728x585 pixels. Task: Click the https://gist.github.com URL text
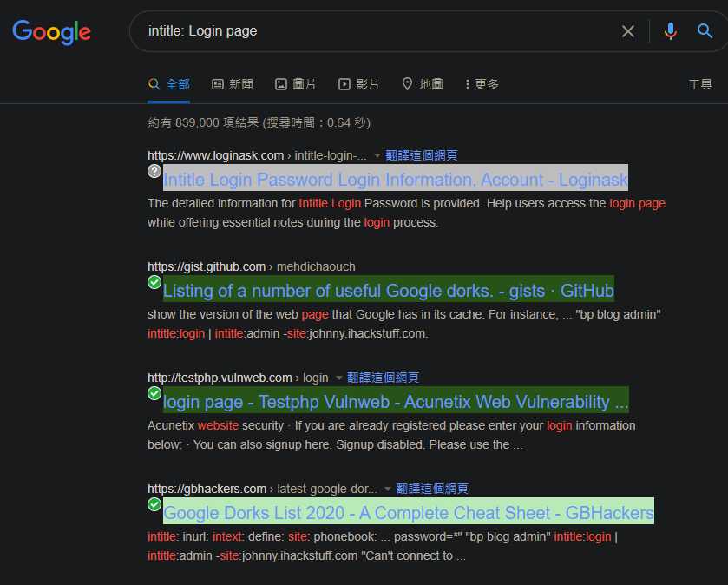tap(207, 267)
